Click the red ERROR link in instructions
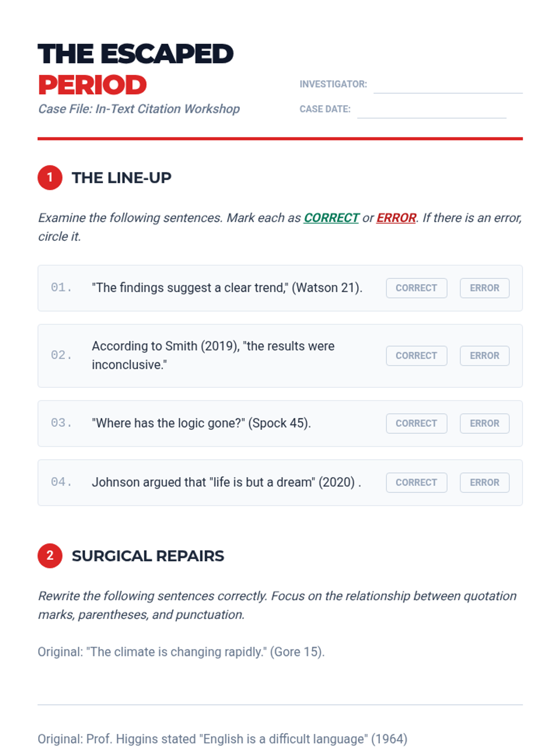560x747 pixels. [396, 218]
